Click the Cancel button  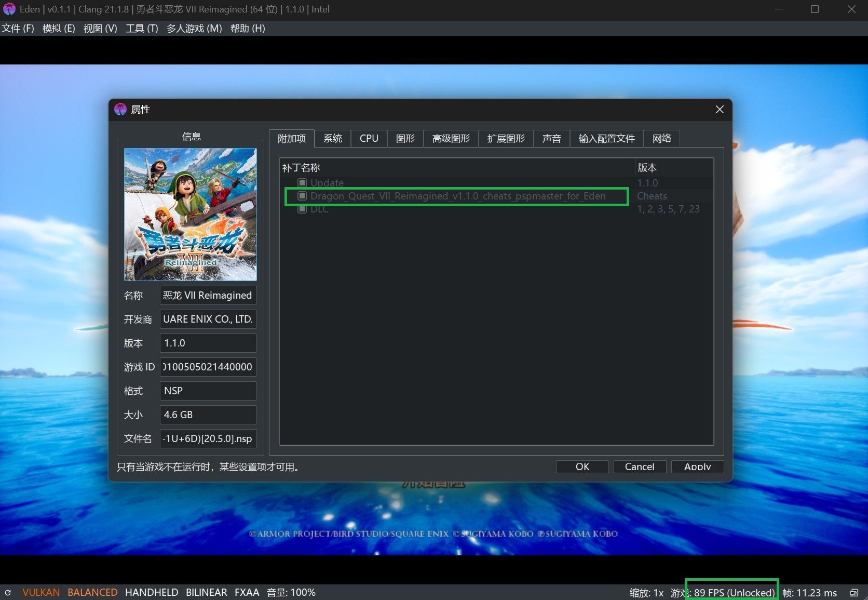tap(640, 466)
